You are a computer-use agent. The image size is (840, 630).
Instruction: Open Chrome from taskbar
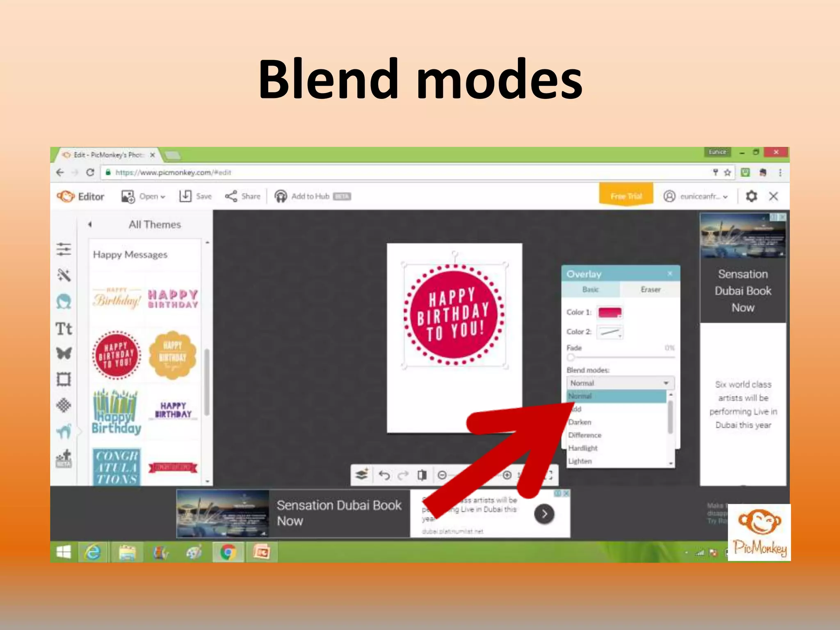tap(228, 552)
